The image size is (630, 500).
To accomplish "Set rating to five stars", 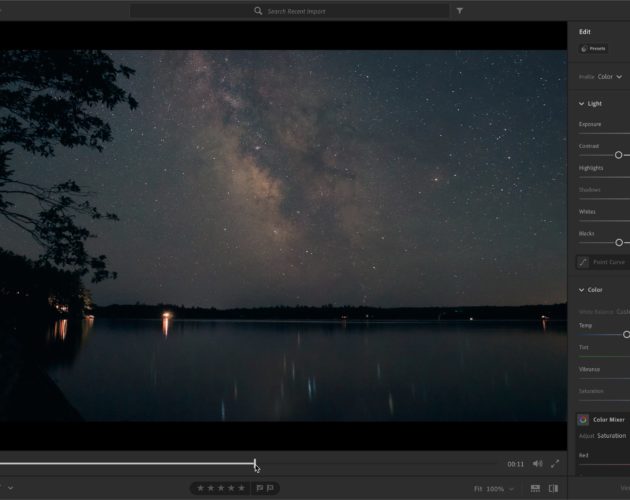I will click(x=241, y=488).
